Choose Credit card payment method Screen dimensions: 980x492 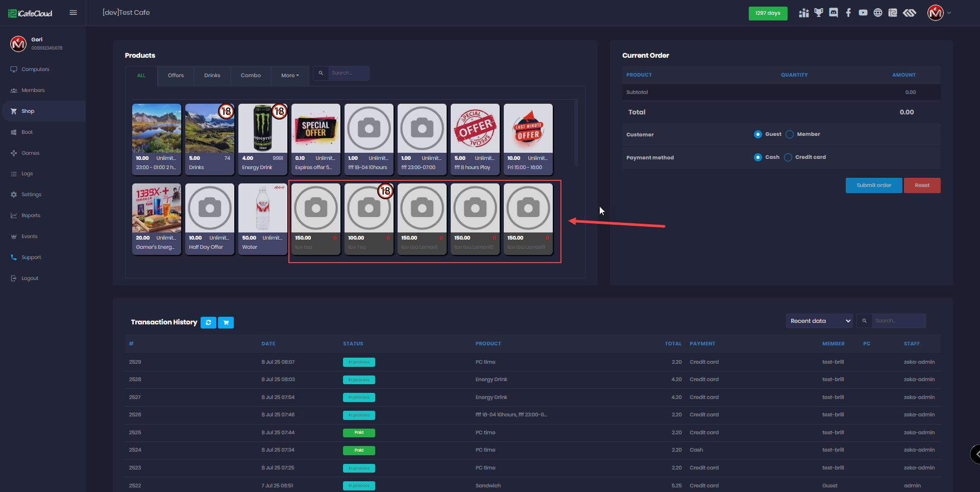pos(788,157)
